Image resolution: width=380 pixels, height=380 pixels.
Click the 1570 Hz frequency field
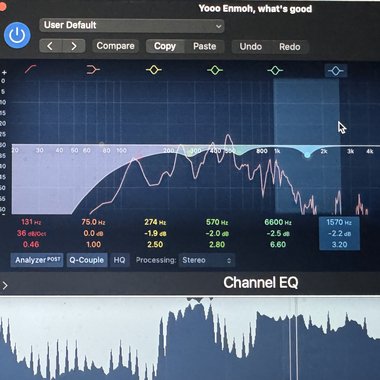339,222
